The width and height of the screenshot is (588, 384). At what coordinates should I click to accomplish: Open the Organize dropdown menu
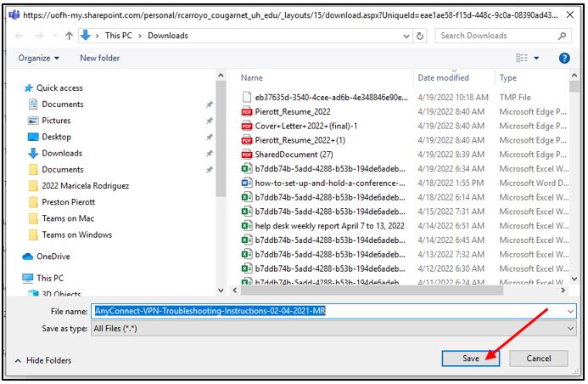click(x=39, y=58)
